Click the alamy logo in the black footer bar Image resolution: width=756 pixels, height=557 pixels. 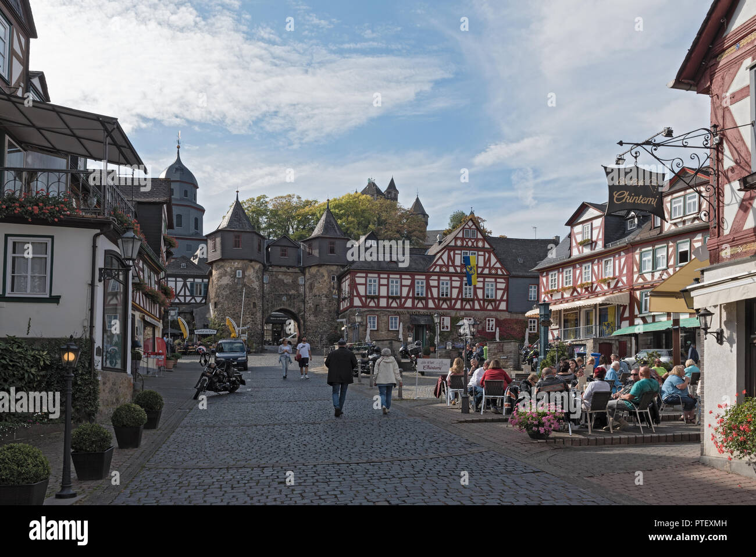pos(58,531)
